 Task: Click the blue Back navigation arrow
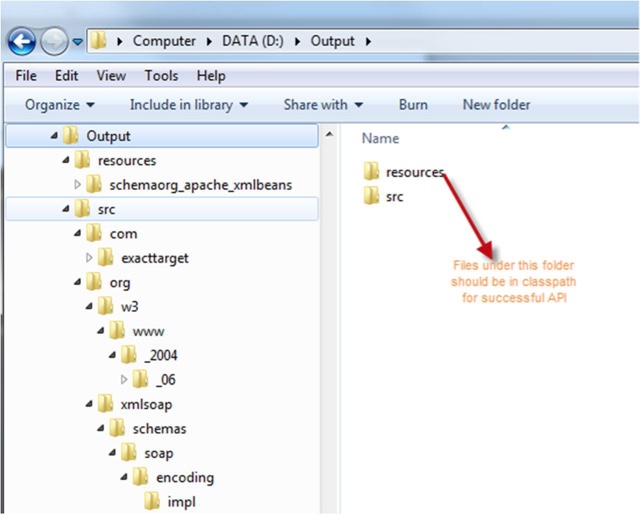click(x=21, y=41)
